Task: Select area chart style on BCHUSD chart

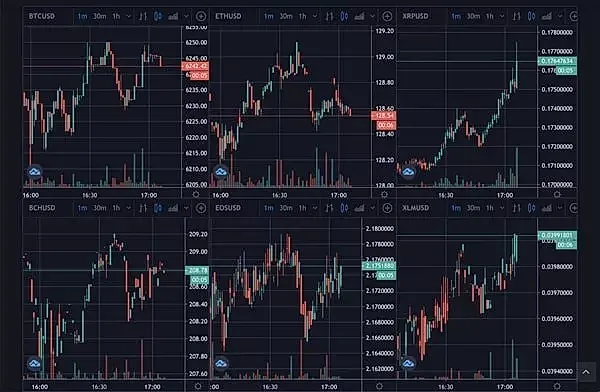Action: (x=173, y=208)
